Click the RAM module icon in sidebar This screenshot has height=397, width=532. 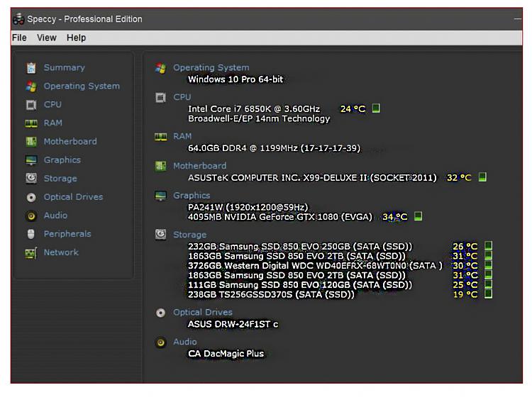[x=31, y=123]
